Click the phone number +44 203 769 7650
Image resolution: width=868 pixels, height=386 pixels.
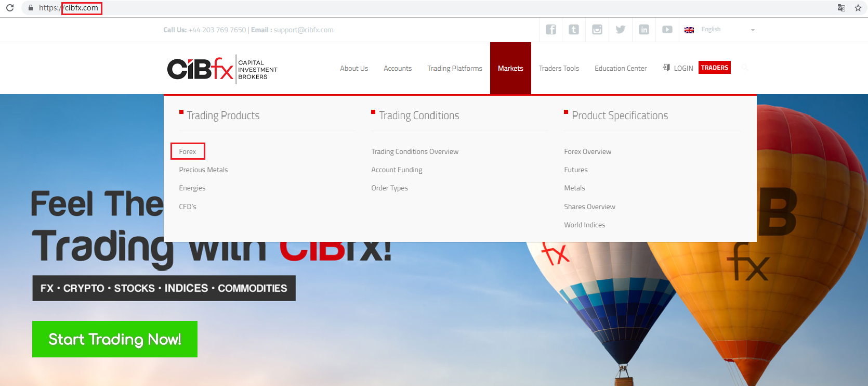217,30
